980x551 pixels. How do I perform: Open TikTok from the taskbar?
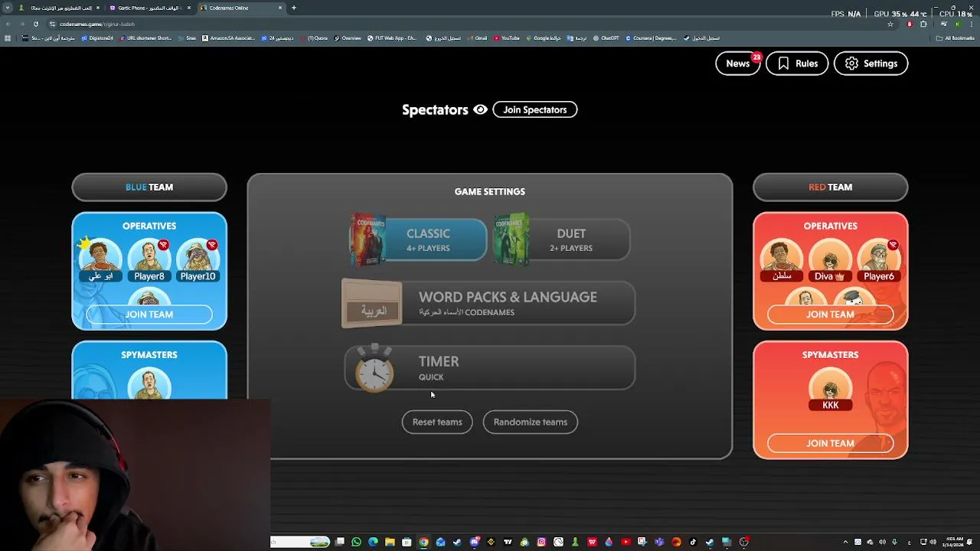click(693, 542)
